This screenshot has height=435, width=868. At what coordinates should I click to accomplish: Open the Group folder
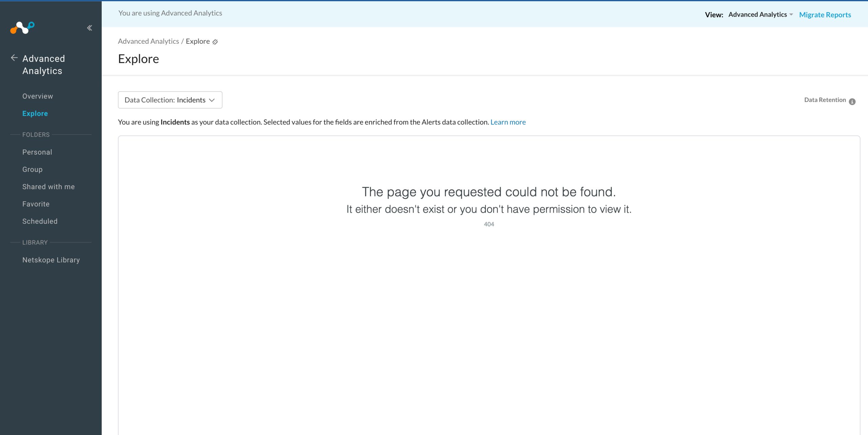click(33, 170)
